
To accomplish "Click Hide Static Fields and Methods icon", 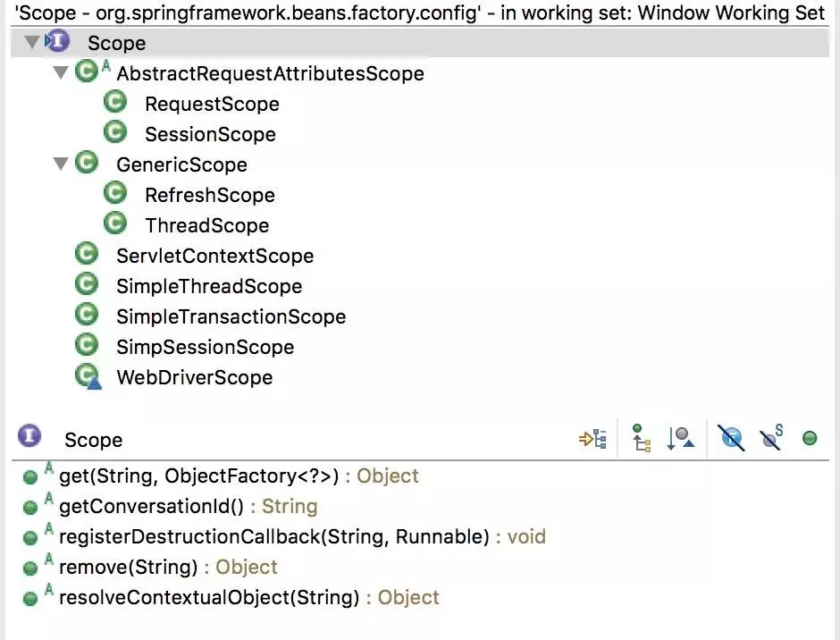I will click(x=771, y=437).
